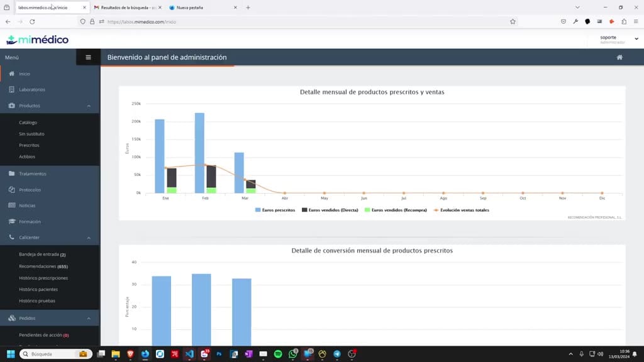The width and height of the screenshot is (644, 362).
Task: Switch to Resultados de la búsqueda tab
Action: [x=127, y=8]
